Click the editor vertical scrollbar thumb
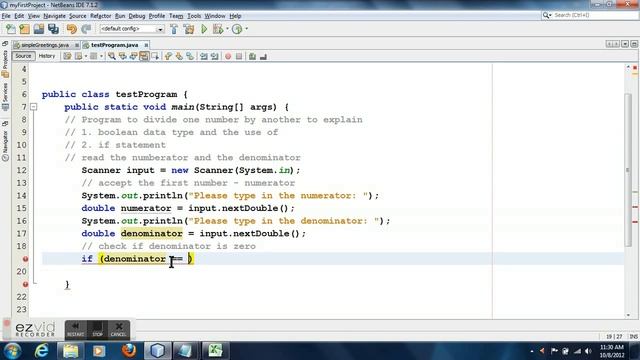Viewport: 640px width, 360px height. pyautogui.click(x=628, y=170)
